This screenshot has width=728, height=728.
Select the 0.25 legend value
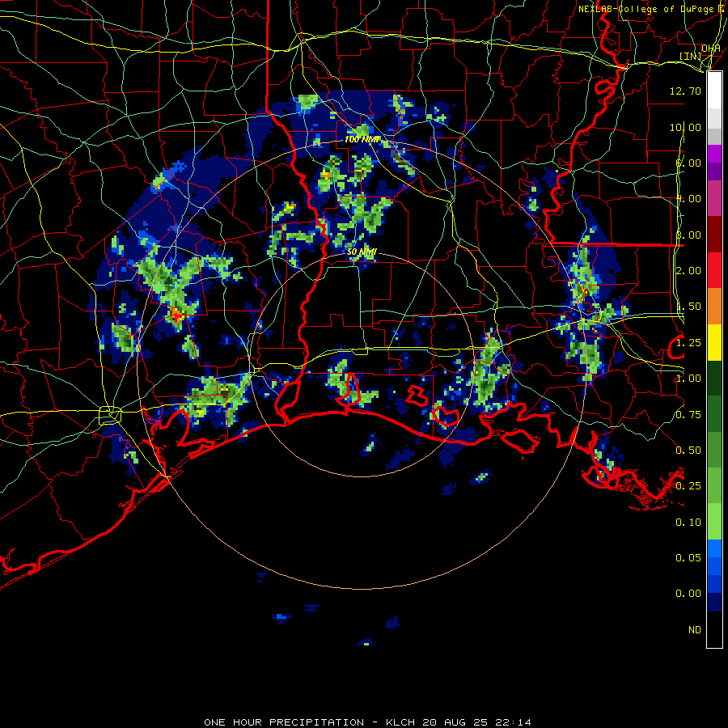pos(688,486)
